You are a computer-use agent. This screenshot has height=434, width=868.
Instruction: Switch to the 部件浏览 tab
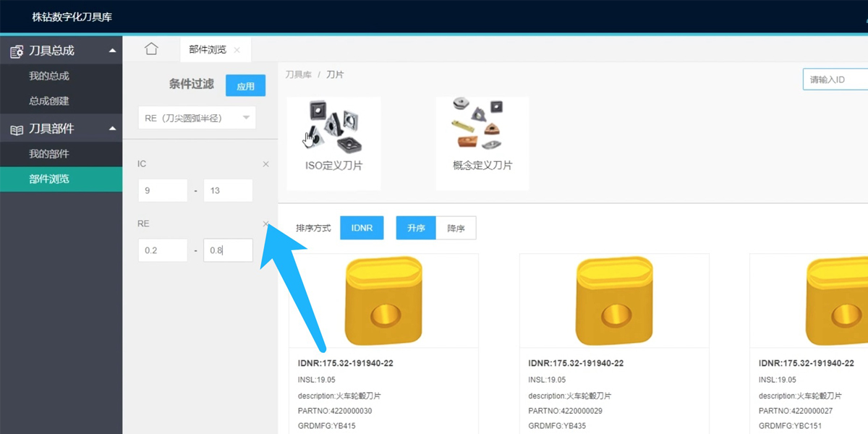point(207,50)
